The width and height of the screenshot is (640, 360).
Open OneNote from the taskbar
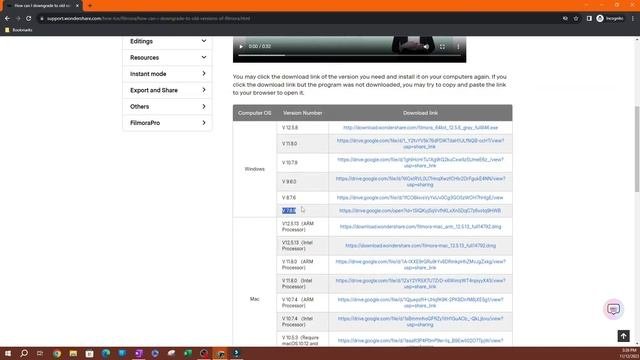pos(139,353)
